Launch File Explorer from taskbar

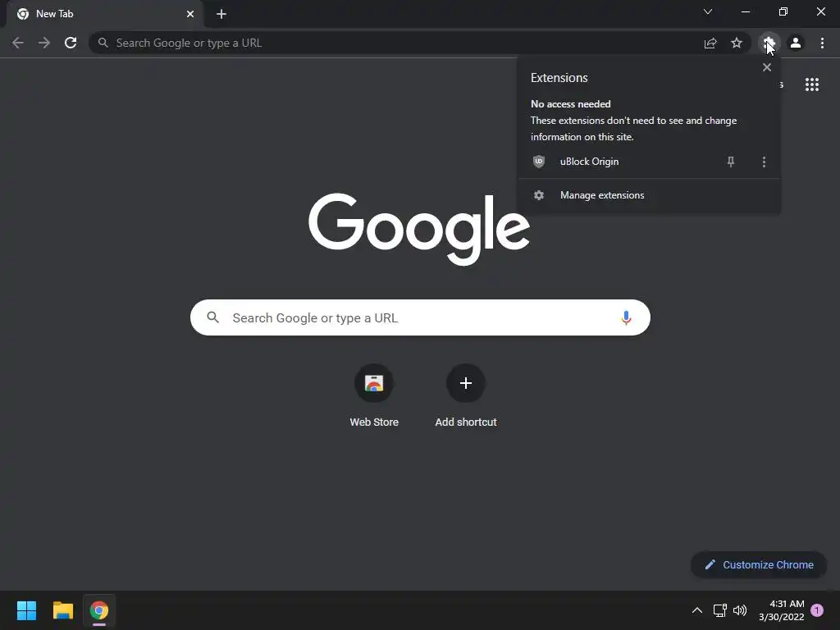62,610
